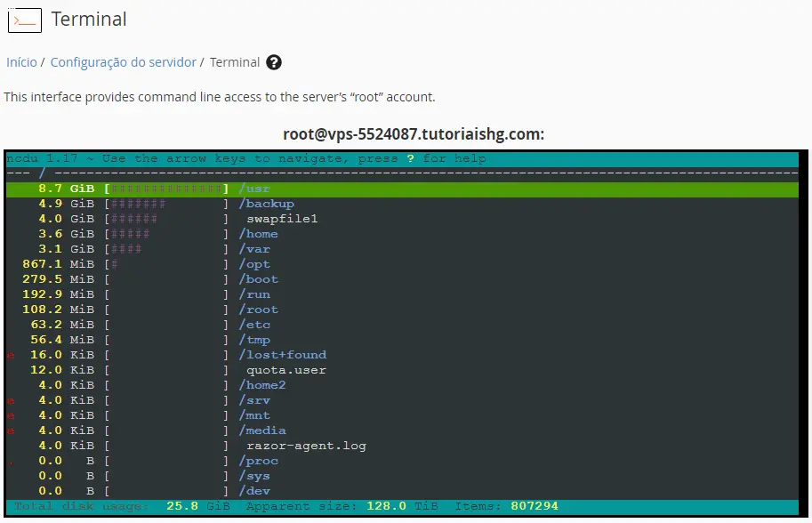This screenshot has height=523, width=812.
Task: Click the quota.user file entry
Action: 286,370
